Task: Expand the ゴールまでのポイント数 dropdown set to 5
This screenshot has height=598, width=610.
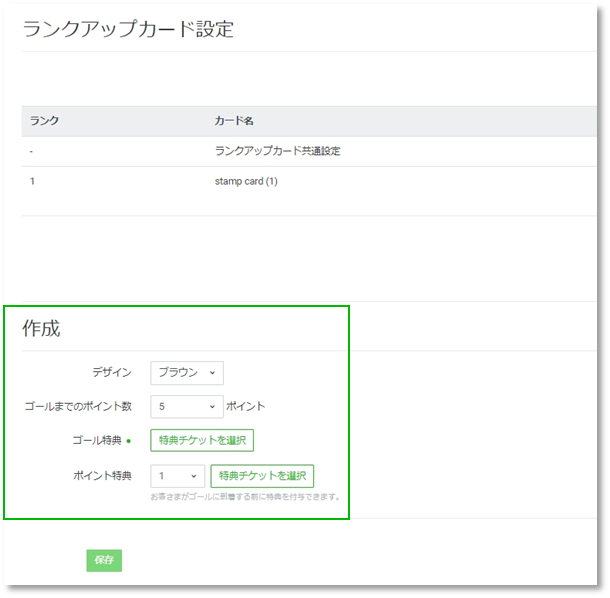Action: click(x=187, y=406)
